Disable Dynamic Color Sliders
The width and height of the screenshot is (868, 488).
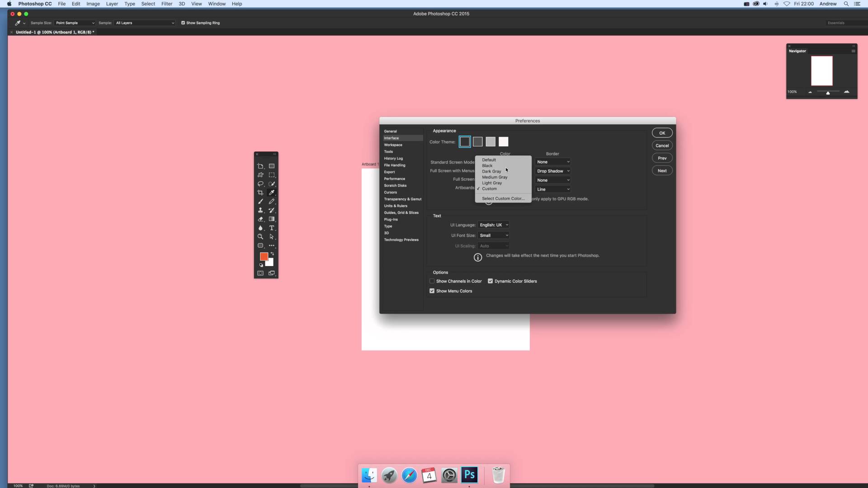[x=490, y=281]
